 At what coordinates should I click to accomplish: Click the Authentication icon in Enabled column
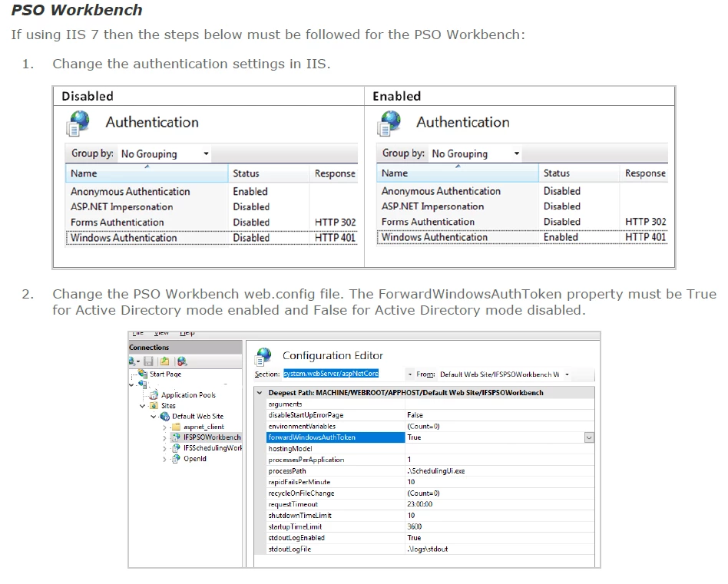click(389, 124)
